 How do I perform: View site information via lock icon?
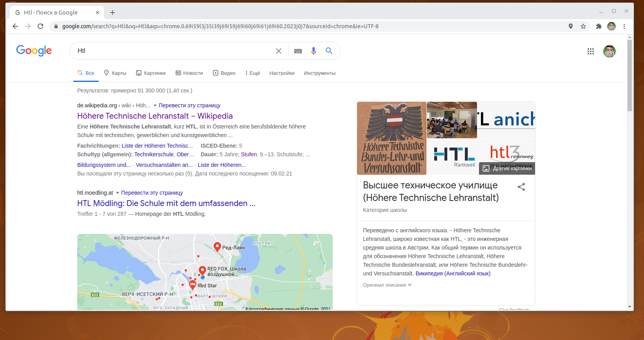[56, 26]
